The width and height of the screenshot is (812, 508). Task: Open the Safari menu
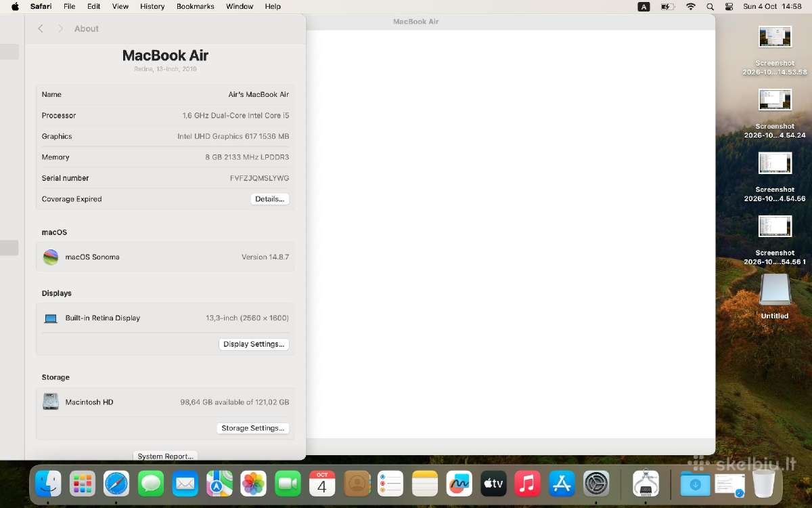click(x=41, y=6)
